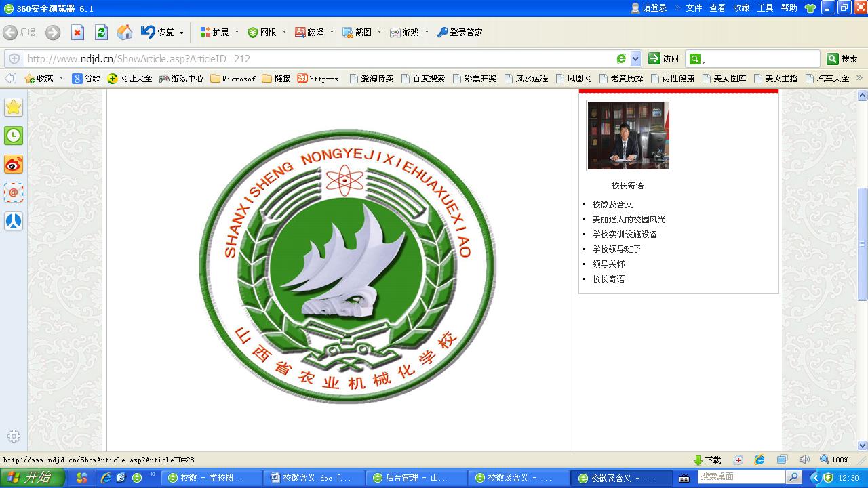Open sidebar settings gear icon
The width and height of the screenshot is (868, 488).
[x=14, y=436]
